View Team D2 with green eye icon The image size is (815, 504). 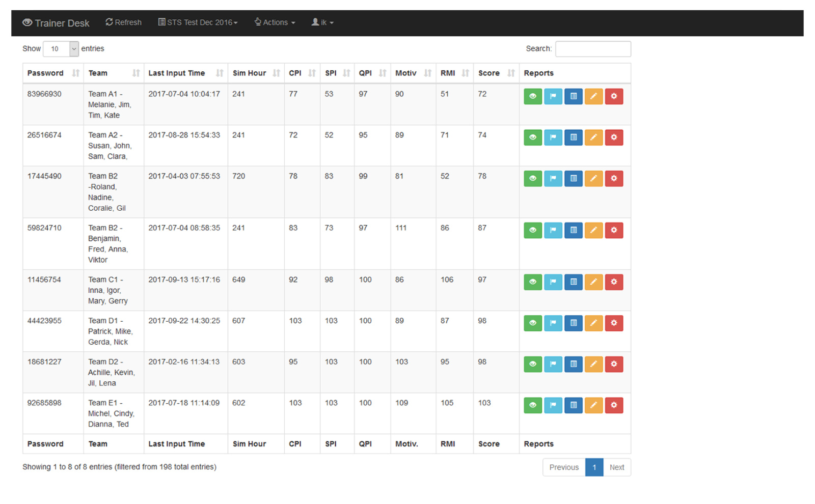532,364
